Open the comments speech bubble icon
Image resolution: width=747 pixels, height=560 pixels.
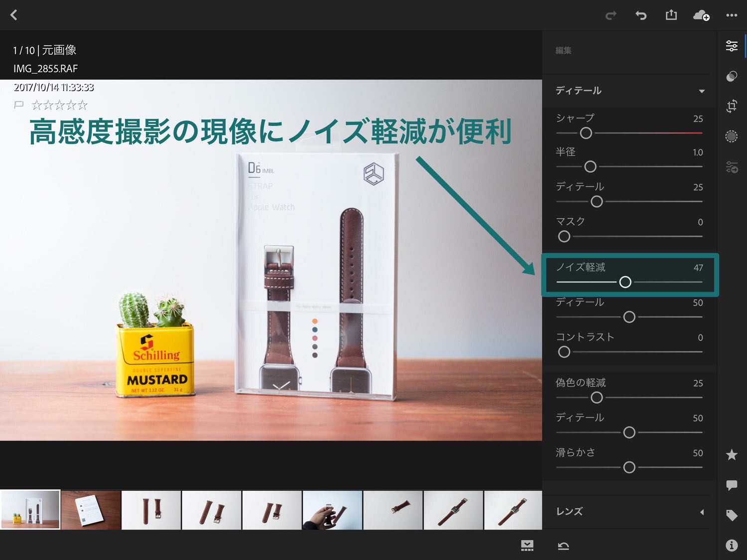(x=731, y=485)
